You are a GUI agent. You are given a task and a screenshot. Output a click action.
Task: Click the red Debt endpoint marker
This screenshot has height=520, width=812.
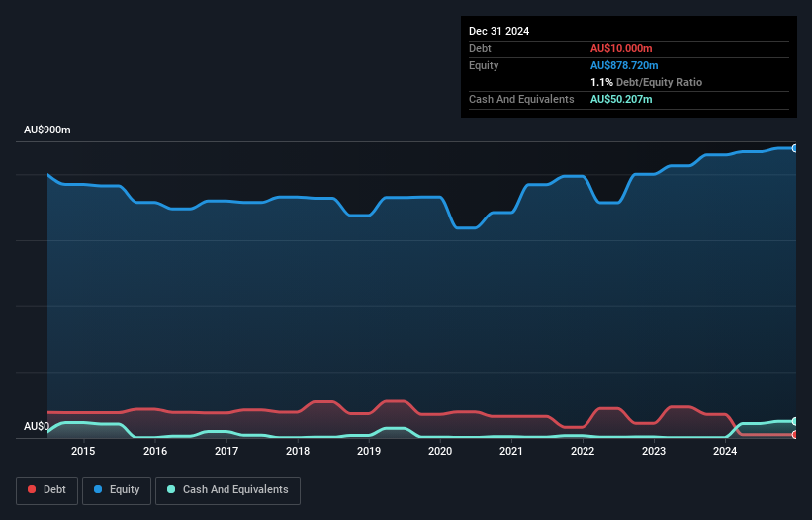[794, 434]
